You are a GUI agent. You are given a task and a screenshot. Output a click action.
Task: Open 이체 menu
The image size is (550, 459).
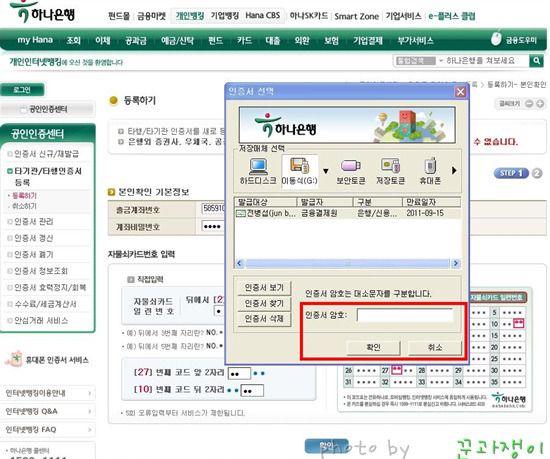(x=103, y=40)
